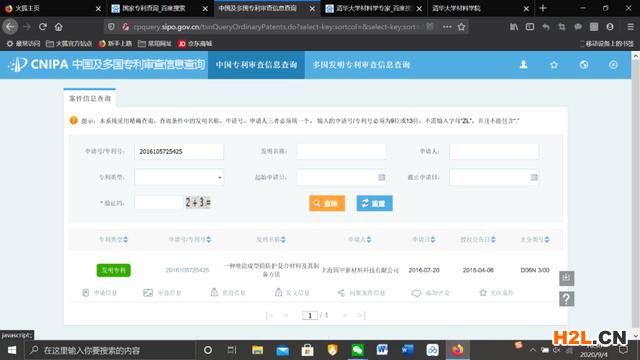Select the China patent examination query tab
This screenshot has height=360, width=640.
click(256, 65)
